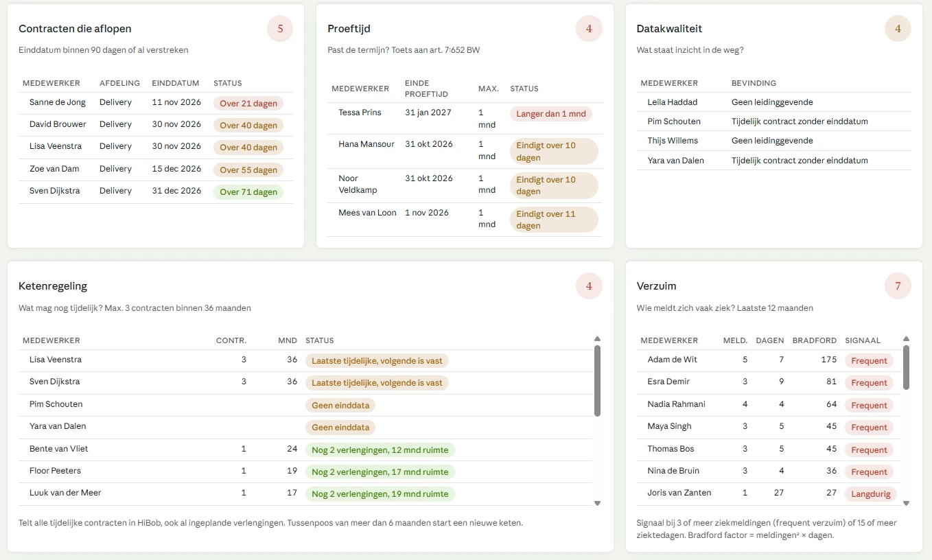Image resolution: width=932 pixels, height=560 pixels.
Task: Click the Ketenregeling table scrollbar thumb
Action: tap(597, 380)
